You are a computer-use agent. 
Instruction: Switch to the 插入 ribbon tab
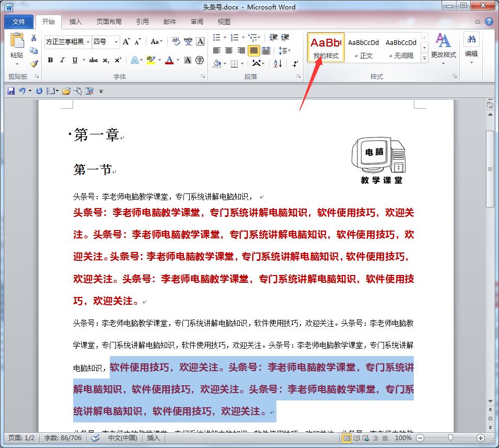(75, 21)
